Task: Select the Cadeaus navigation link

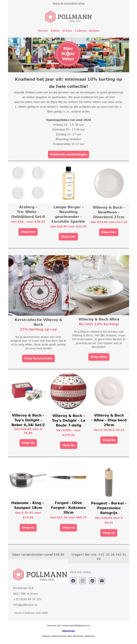Action: coord(80,31)
